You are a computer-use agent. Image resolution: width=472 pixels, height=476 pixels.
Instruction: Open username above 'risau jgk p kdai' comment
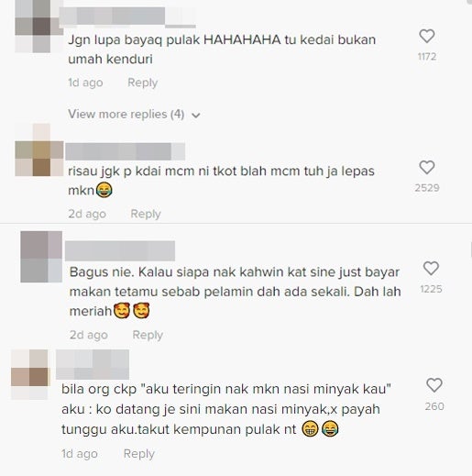(x=126, y=151)
